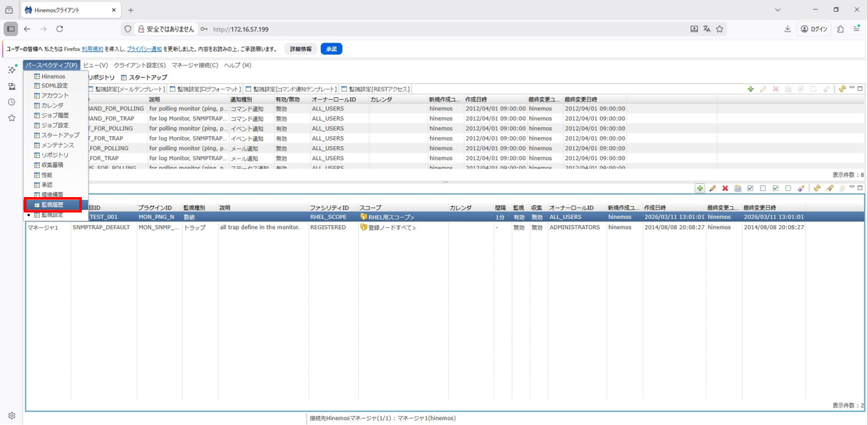Open the プライバシー通知 link
This screenshot has width=868, height=425.
point(144,49)
